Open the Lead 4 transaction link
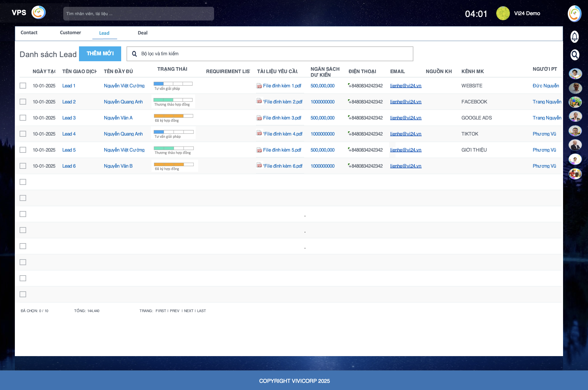 click(69, 134)
